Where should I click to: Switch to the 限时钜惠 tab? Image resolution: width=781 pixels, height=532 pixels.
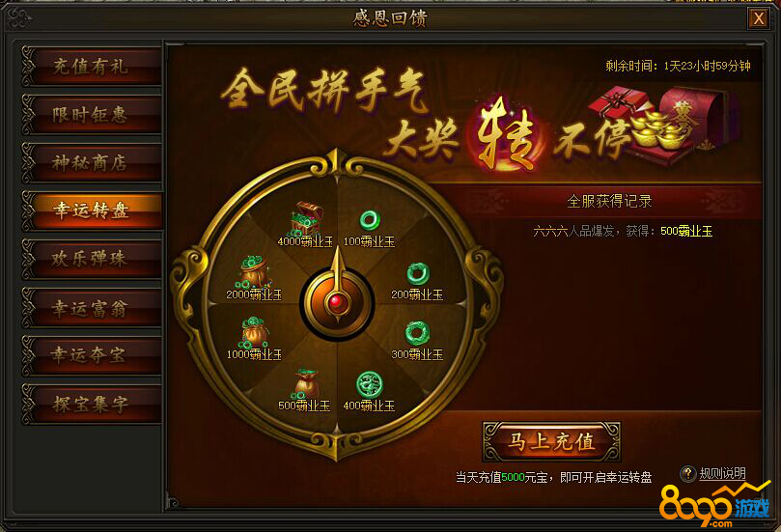coord(92,115)
